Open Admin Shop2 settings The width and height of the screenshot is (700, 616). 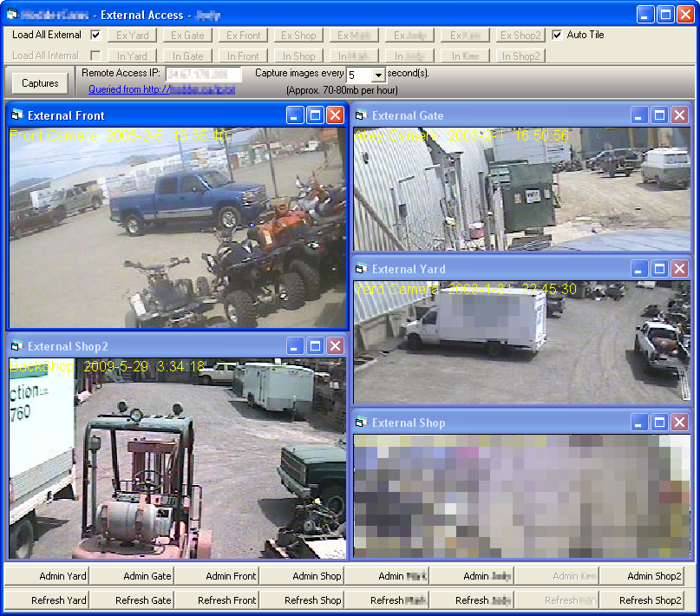click(x=642, y=576)
